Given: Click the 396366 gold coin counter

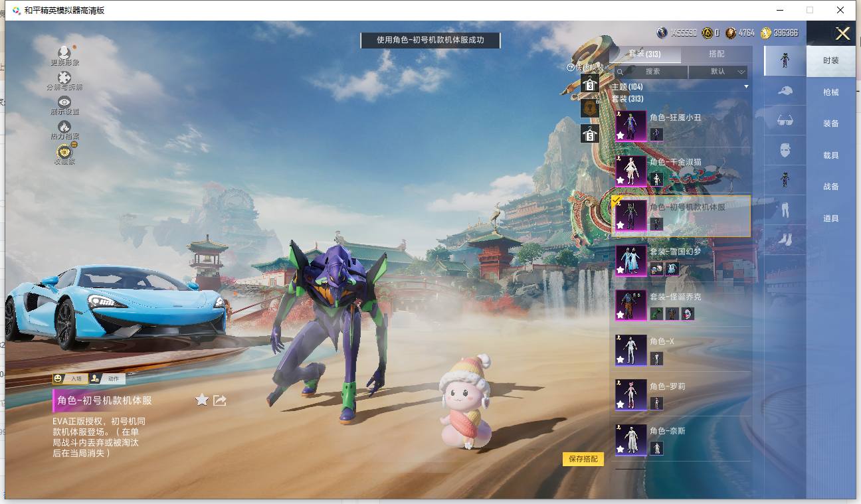Looking at the screenshot, I should (779, 33).
